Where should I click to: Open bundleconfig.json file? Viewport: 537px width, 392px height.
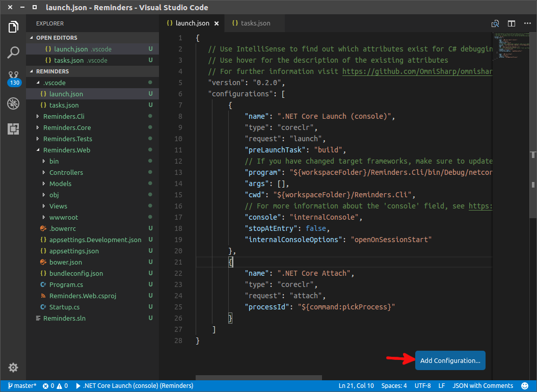click(92, 273)
